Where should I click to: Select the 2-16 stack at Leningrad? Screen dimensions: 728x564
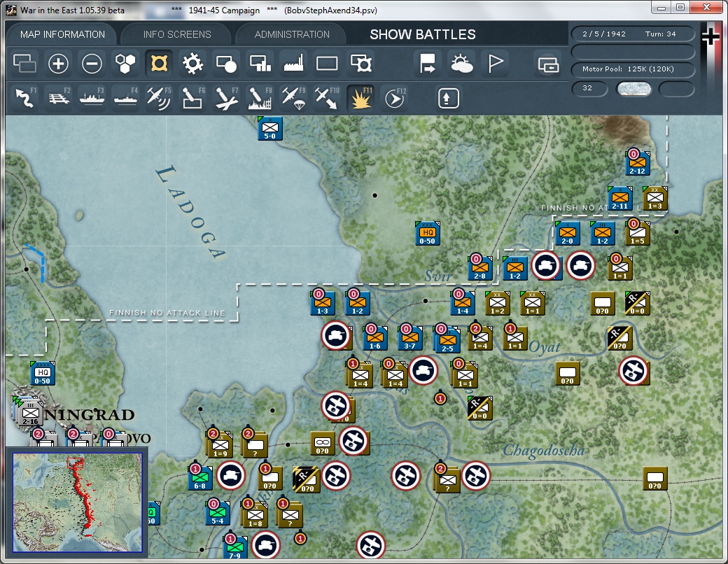click(29, 413)
